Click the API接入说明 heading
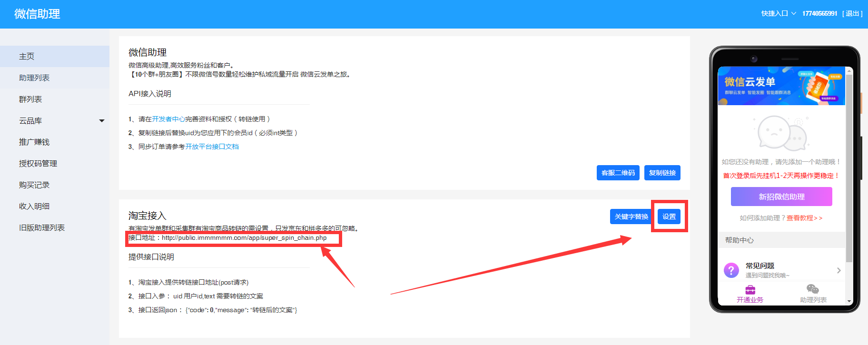Screen dimensions: 868x345 coord(150,94)
